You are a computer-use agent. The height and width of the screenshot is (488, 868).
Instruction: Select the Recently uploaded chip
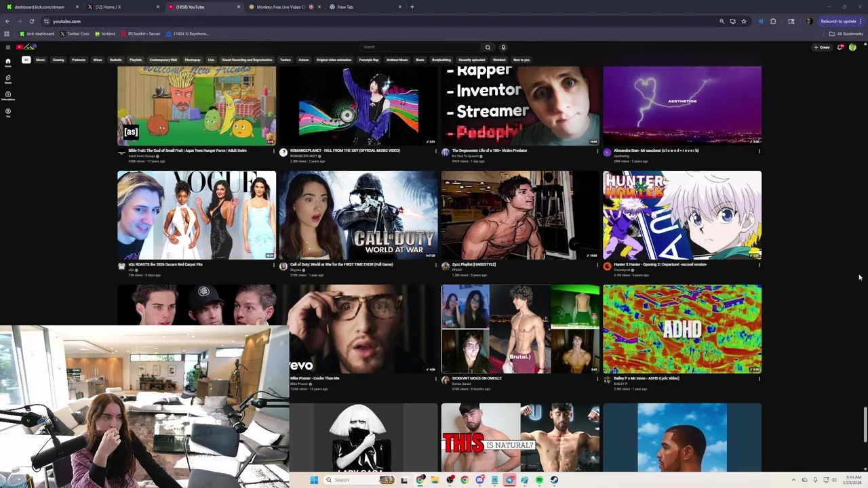[x=472, y=60]
